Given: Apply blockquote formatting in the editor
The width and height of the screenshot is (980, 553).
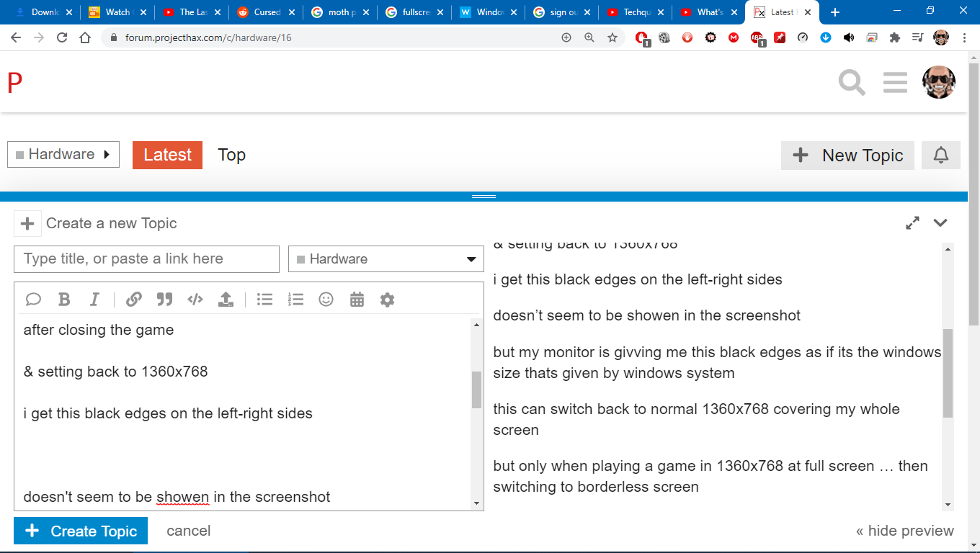Looking at the screenshot, I should (x=164, y=300).
